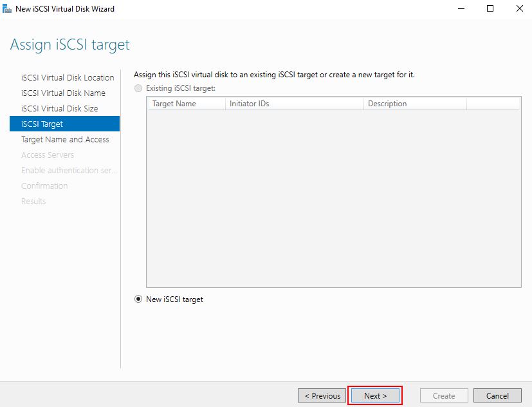Select the Existing iSCSI target radio button
Screen dimensions: 532x407
click(138, 88)
